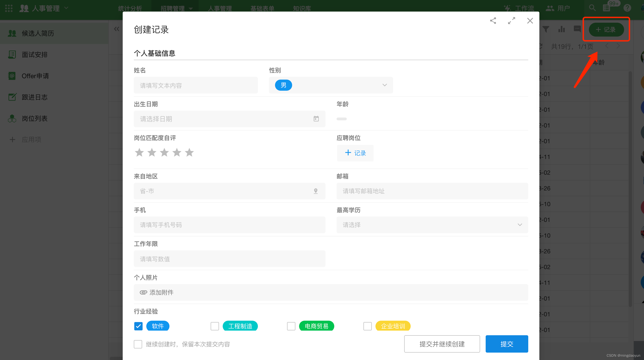Image resolution: width=644 pixels, height=360 pixels.
Task: Click 提交并继续创建 button
Action: coord(442,344)
